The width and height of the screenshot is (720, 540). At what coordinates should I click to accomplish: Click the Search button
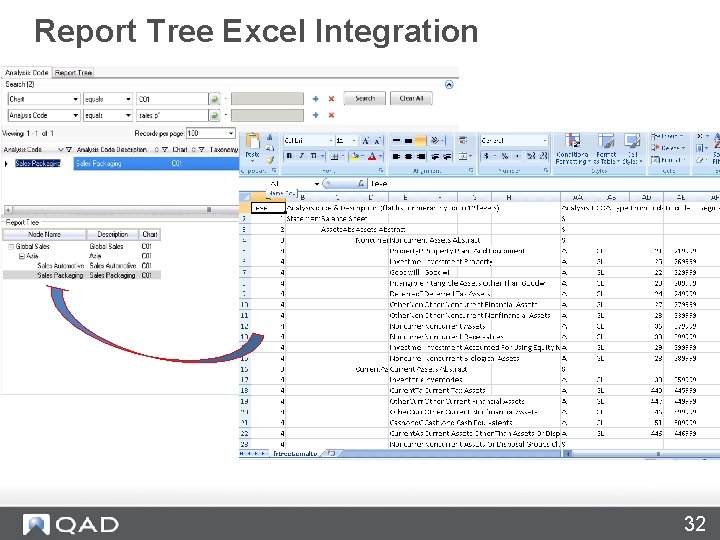coord(365,98)
